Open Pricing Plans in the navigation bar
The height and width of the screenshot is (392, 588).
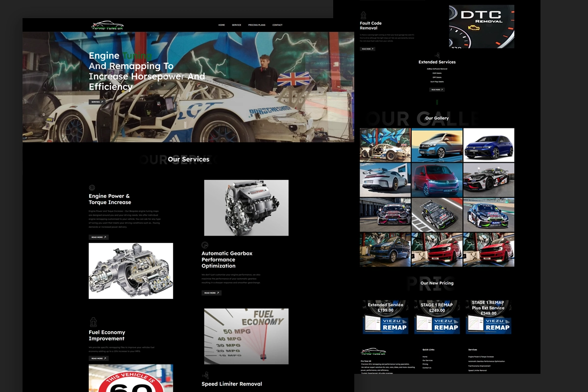click(257, 25)
